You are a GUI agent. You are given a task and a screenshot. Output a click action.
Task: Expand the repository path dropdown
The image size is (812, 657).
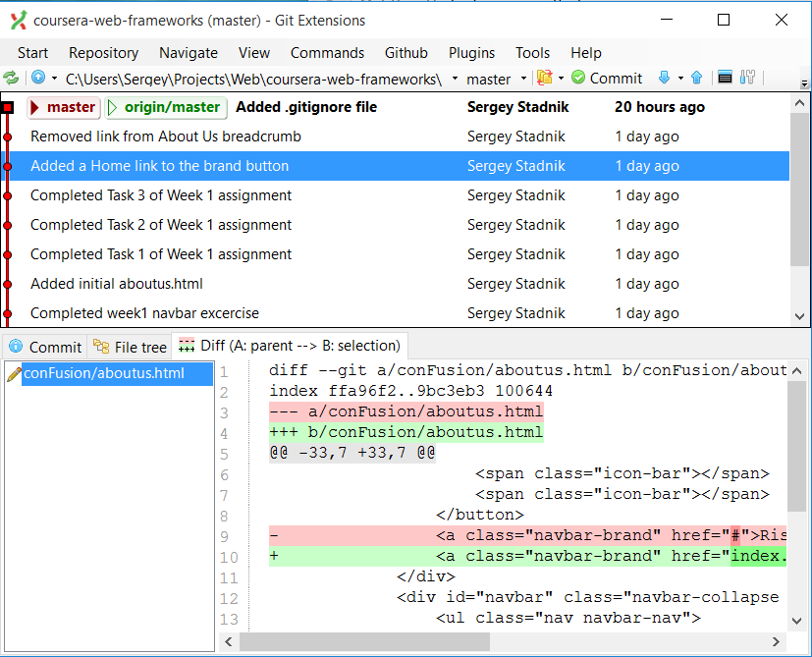point(454,78)
